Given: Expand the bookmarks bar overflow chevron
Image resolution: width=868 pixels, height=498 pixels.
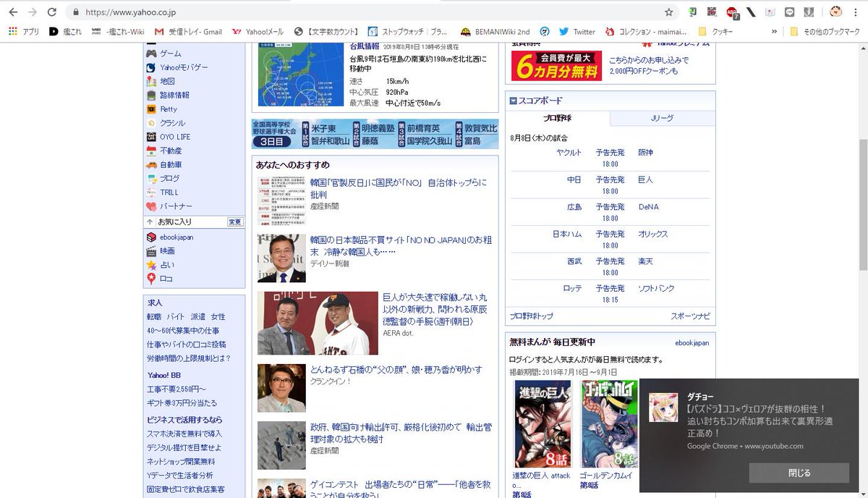Looking at the screenshot, I should pyautogui.click(x=775, y=32).
